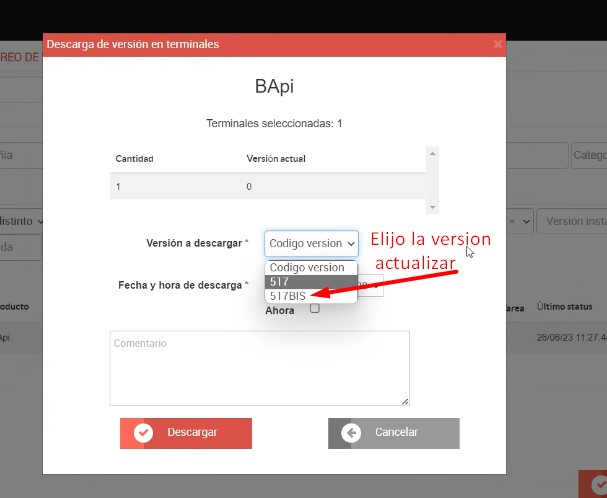Viewport: 607px width, 498px height.
Task: Close the Descarga de versión dialog
Action: (x=498, y=44)
